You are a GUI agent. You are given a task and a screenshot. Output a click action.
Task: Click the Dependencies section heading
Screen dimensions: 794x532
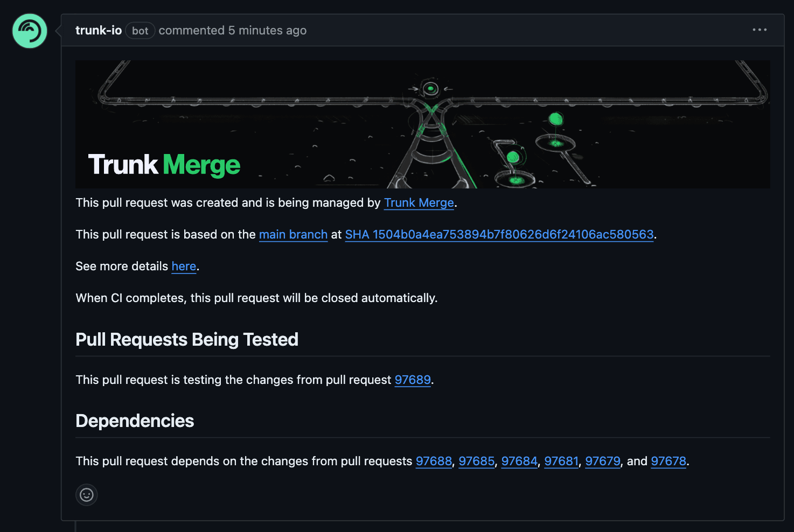click(x=135, y=421)
